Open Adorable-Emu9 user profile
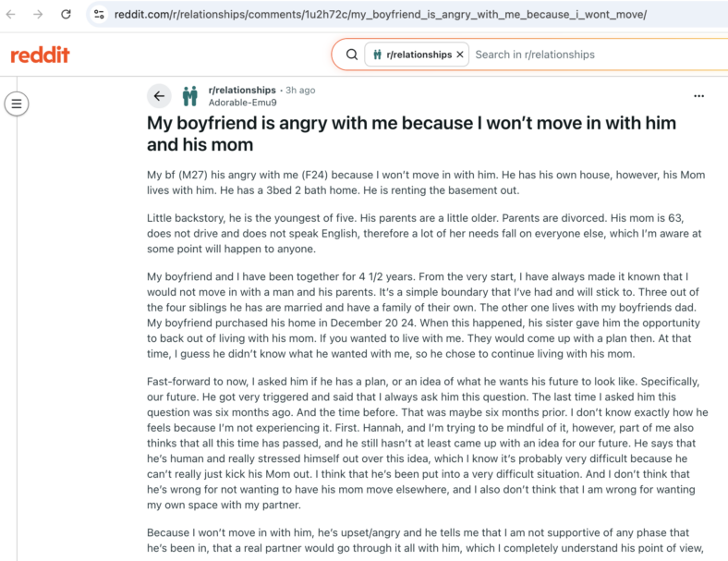This screenshot has width=728, height=561. pos(242,103)
